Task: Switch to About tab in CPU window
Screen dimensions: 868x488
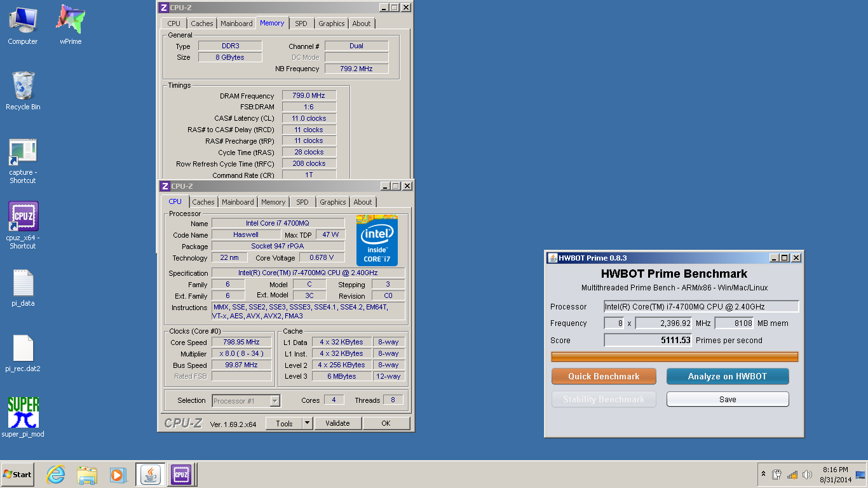Action: tap(363, 202)
